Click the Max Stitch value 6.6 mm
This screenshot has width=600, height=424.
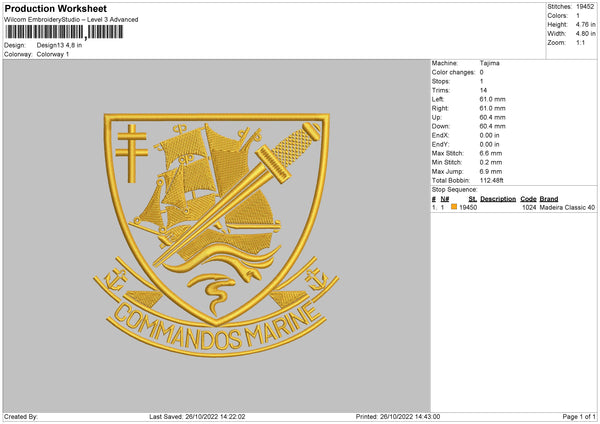[491, 153]
